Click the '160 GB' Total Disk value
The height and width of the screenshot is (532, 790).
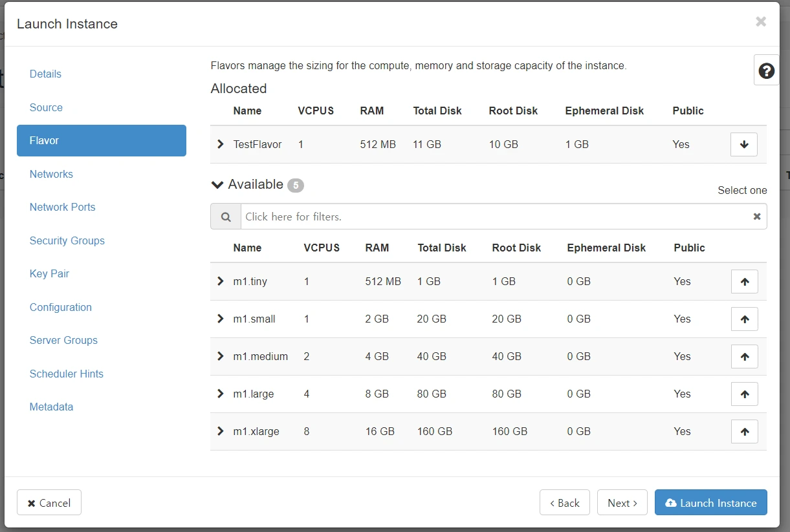pyautogui.click(x=435, y=431)
